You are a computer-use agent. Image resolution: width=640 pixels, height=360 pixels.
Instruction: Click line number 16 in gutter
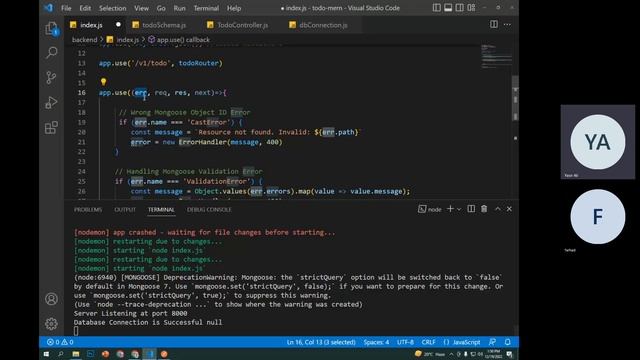tap(82, 93)
